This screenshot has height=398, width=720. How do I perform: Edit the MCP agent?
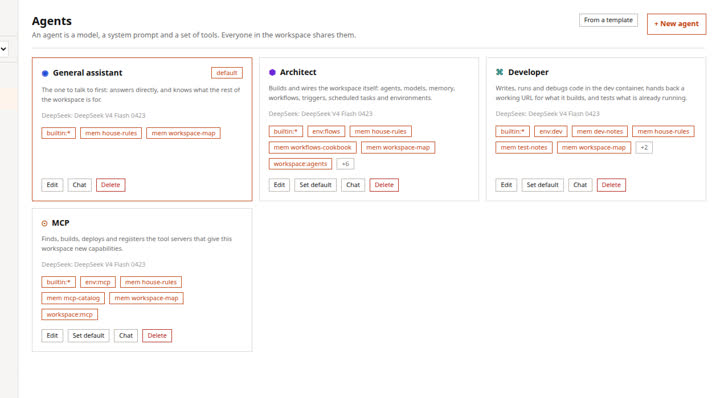52,336
